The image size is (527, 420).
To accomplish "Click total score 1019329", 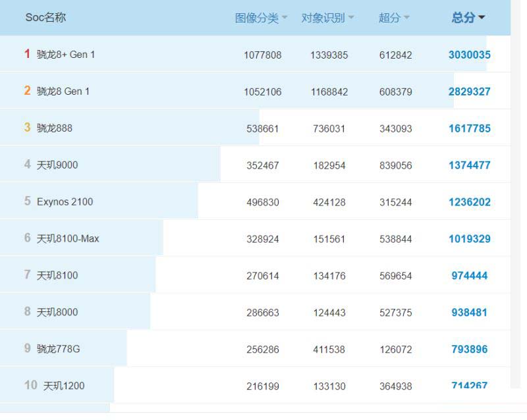I will tap(470, 239).
